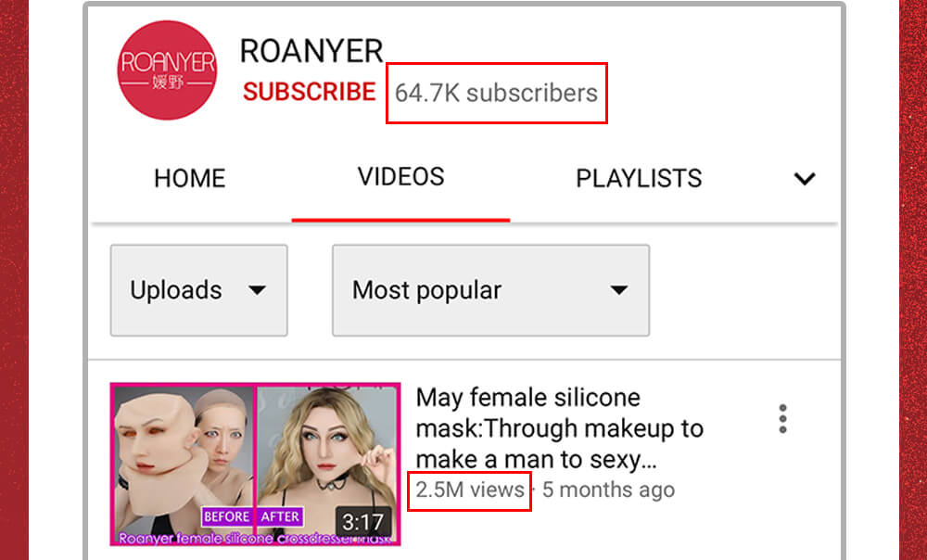This screenshot has width=927, height=560.
Task: Select the VIDEOS tab
Action: pos(400,177)
